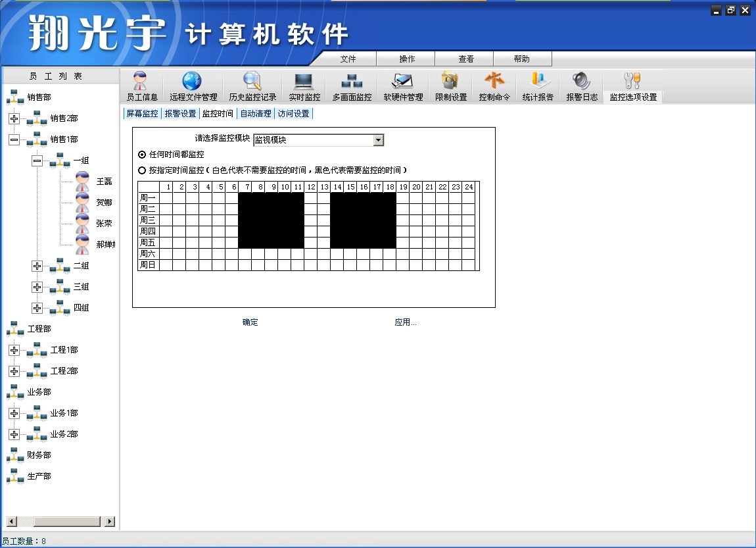Image resolution: width=756 pixels, height=548 pixels.
Task: Open the 文件 menu
Action: pos(348,59)
